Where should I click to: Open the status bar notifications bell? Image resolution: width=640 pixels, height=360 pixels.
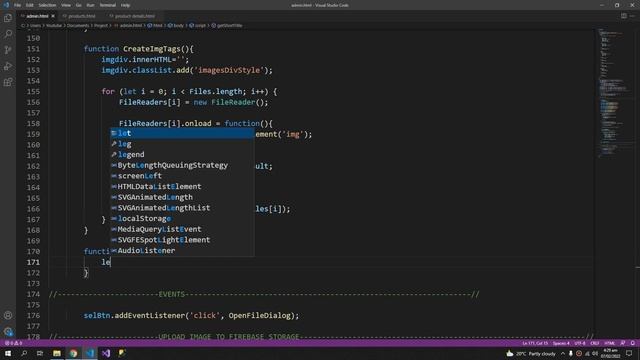click(x=633, y=343)
